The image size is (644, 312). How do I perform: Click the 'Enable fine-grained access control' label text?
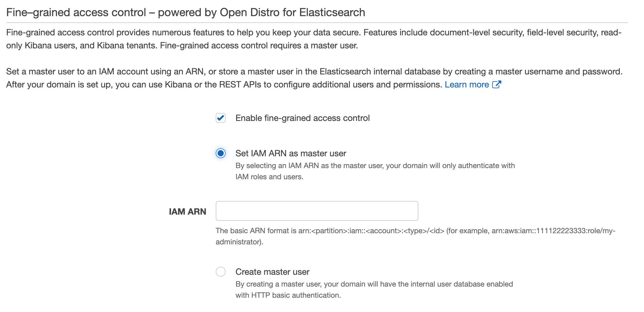[302, 118]
